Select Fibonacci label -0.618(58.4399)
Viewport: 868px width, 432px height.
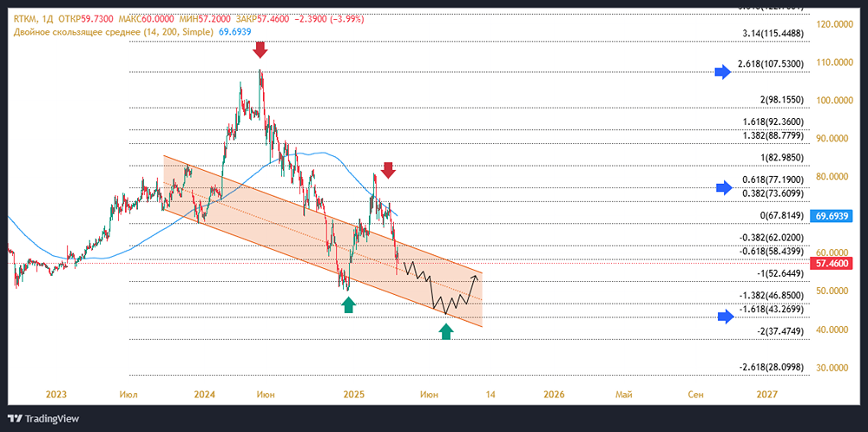tap(772, 251)
